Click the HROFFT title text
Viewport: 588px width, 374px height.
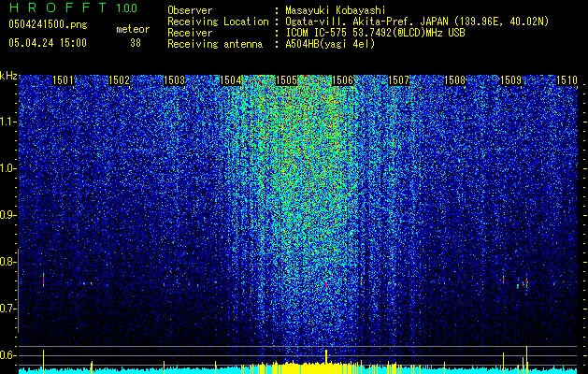click(58, 7)
